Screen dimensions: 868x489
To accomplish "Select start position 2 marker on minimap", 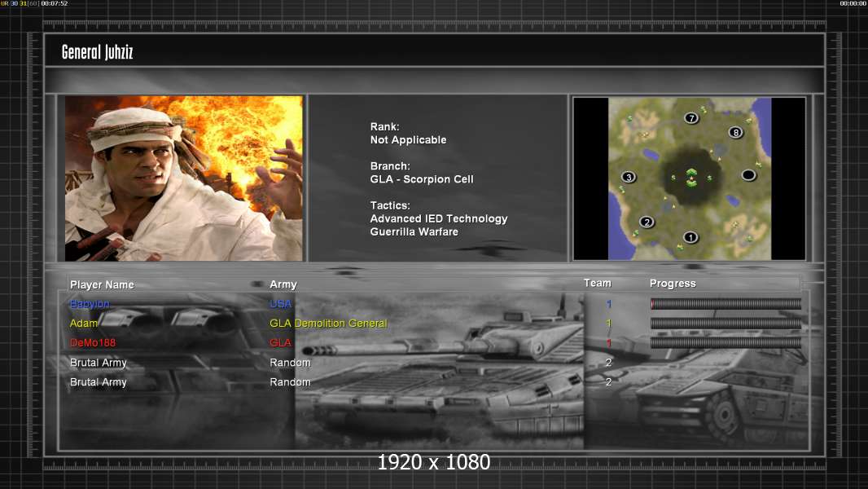I will tap(647, 222).
